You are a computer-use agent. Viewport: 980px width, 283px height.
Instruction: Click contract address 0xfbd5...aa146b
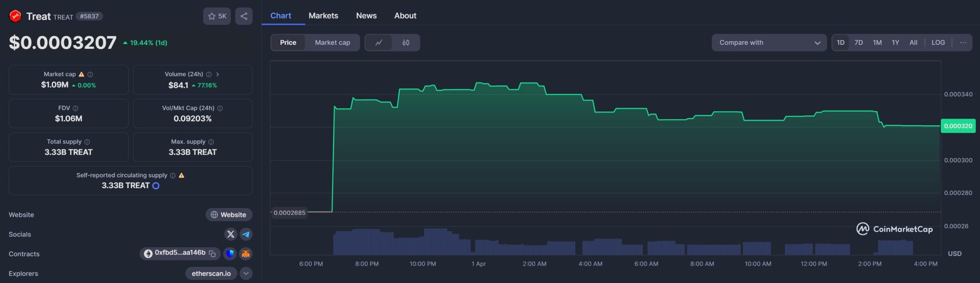180,253
